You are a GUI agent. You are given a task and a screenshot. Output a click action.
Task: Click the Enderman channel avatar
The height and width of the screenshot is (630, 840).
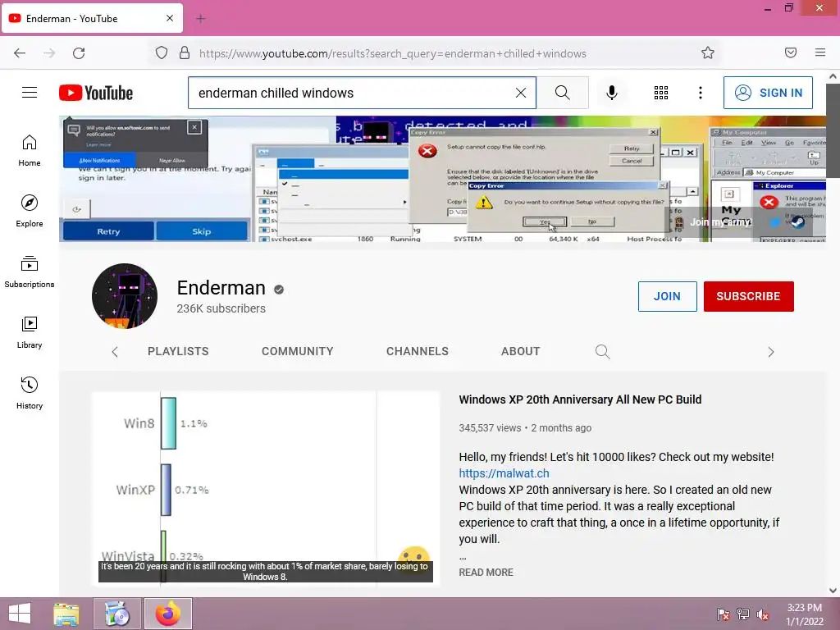(x=125, y=295)
